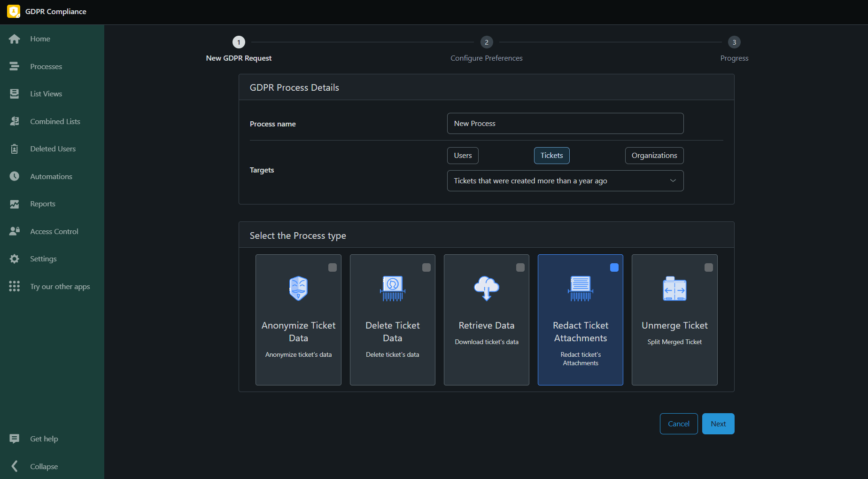Click the GDPR Compliance shield logo
The width and height of the screenshot is (868, 479).
(13, 11)
